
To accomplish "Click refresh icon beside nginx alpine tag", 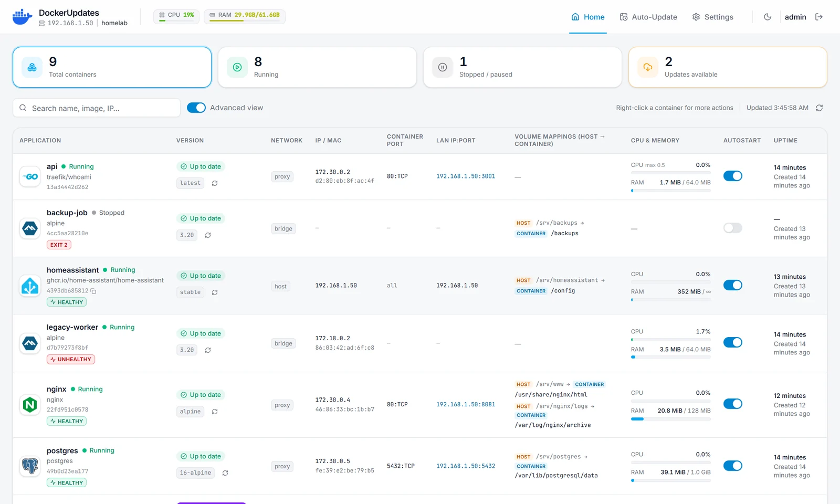I will 215,412.
